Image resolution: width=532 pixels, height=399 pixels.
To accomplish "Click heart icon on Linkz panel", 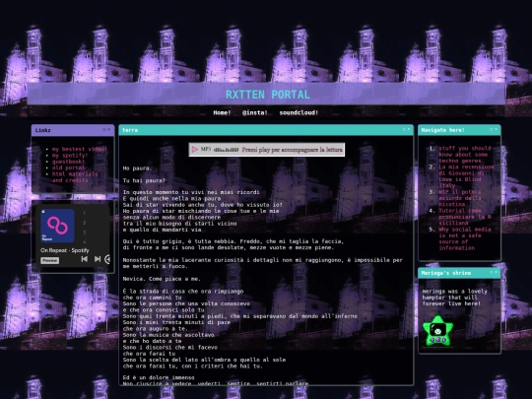I will point(104,130).
